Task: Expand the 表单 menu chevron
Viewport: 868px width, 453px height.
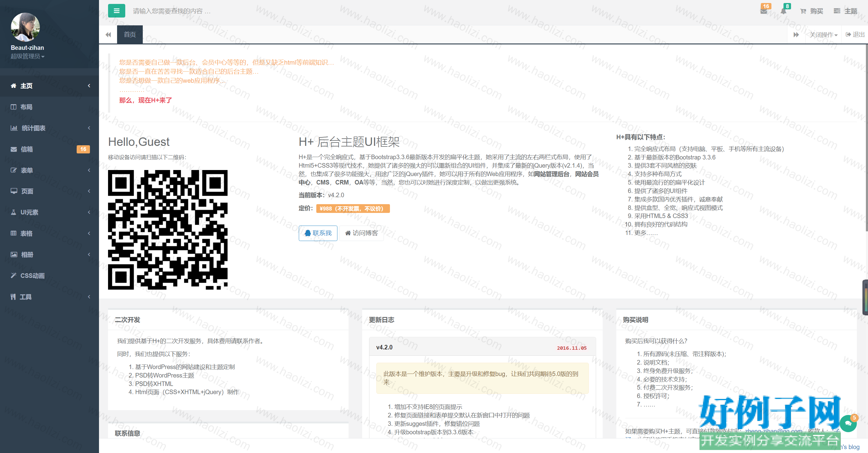Action: [89, 170]
